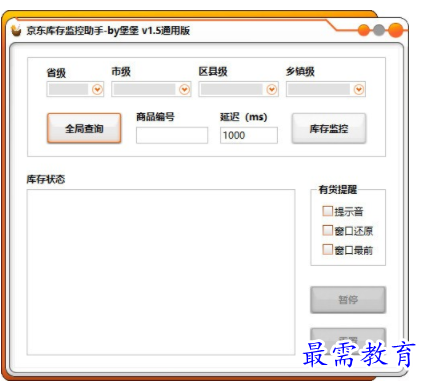
Task: Check the 窗口最前 checkbox
Action: [x=327, y=249]
